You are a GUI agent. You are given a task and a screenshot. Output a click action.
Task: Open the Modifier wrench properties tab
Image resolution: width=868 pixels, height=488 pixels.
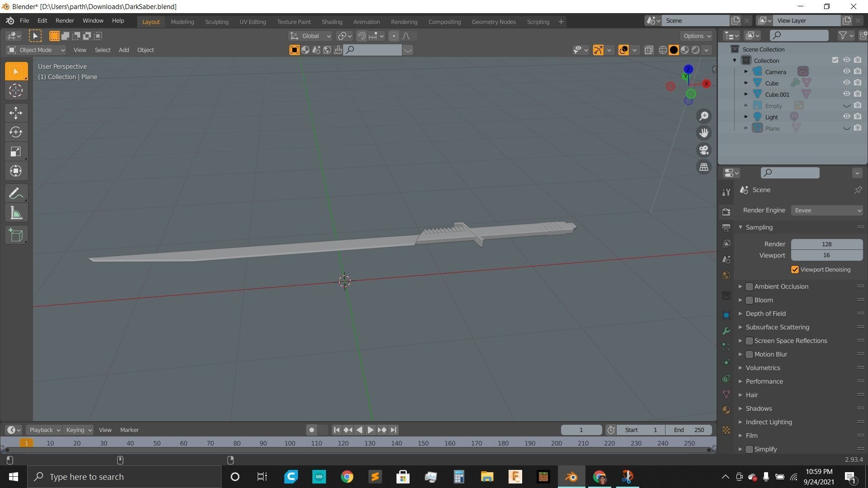(x=726, y=331)
